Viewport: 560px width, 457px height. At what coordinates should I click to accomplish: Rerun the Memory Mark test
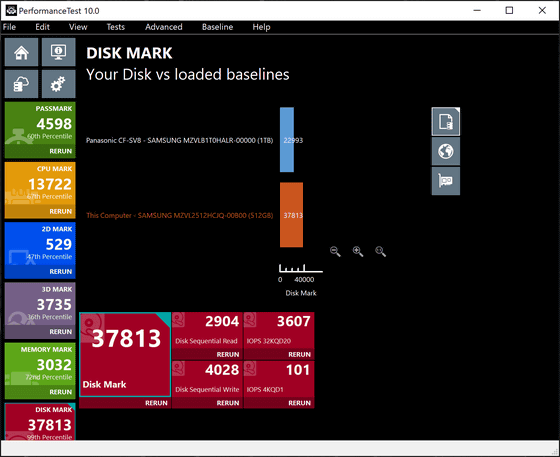(x=61, y=392)
